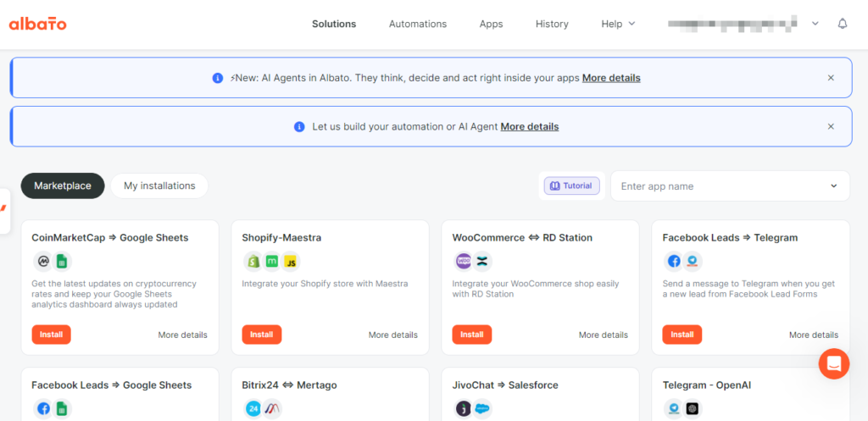
Task: Open More details in AI Agents banner
Action: click(x=611, y=78)
